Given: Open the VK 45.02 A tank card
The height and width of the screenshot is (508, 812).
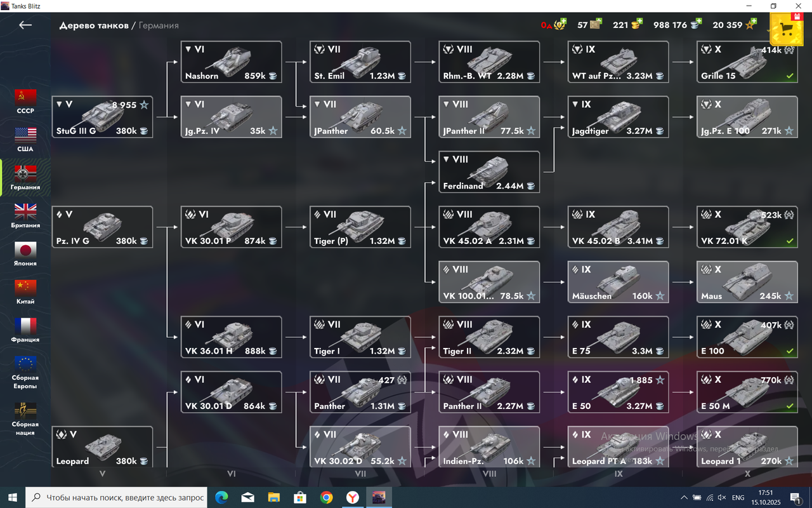Looking at the screenshot, I should [489, 227].
